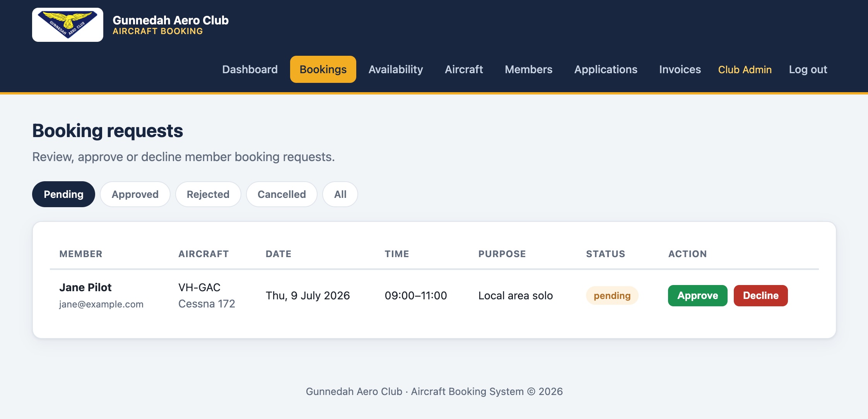Image resolution: width=868 pixels, height=419 pixels.
Task: Click the purpose Local area solo
Action: coord(515,295)
